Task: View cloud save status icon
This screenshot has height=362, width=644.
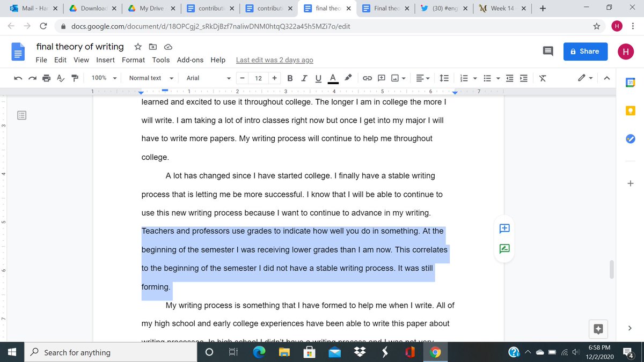Action: (x=167, y=47)
